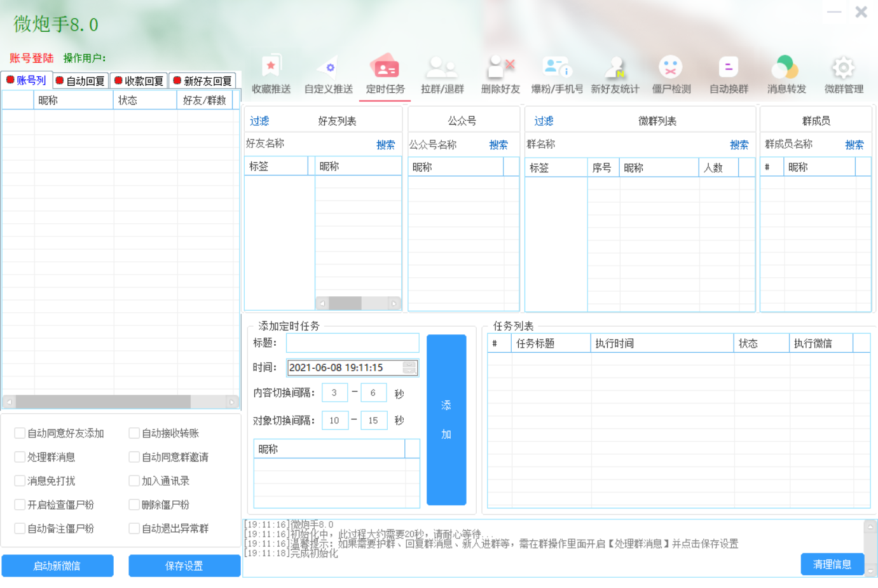Toggle 自动退出异常群 checkbox
The height and width of the screenshot is (588, 878).
134,528
